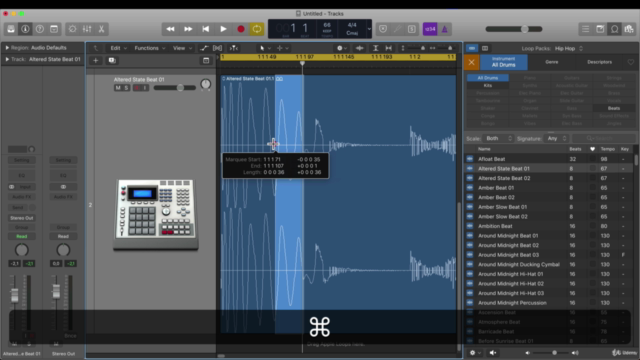Toggle the Solo S button in control bar
Image resolution: width=640 pixels, height=360 pixels.
411,29
